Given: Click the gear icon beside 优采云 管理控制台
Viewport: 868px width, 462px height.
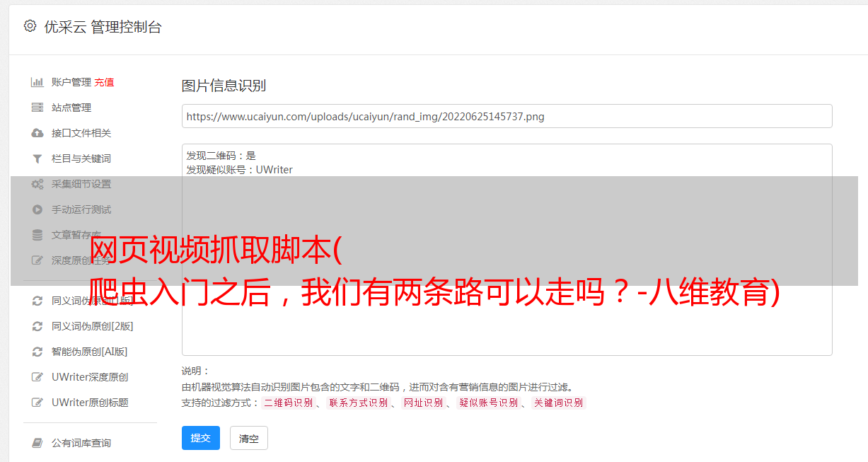Looking at the screenshot, I should point(30,26).
